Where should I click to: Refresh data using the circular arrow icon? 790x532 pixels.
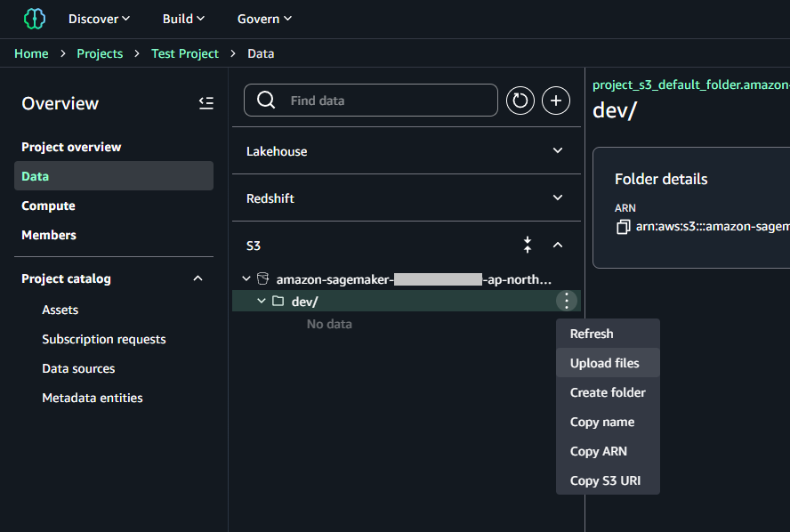click(x=520, y=101)
